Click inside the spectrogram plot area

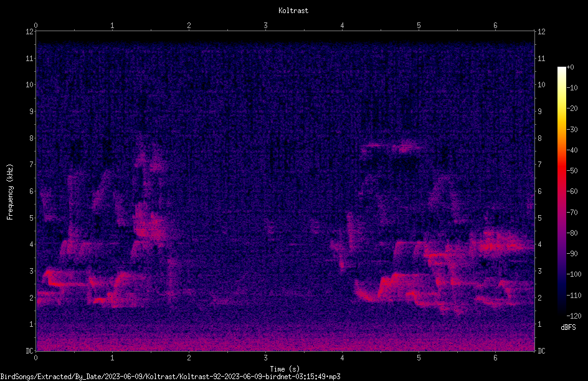[x=285, y=191]
